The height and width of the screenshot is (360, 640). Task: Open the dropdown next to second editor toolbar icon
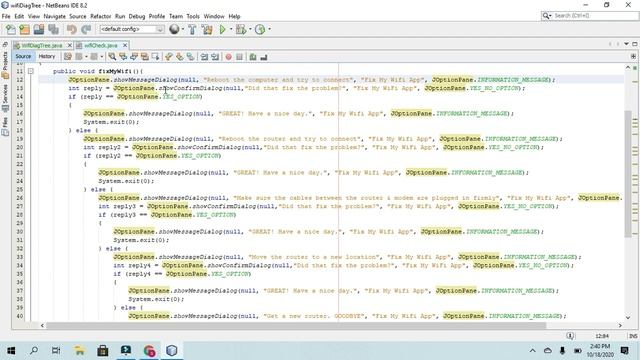[86, 57]
